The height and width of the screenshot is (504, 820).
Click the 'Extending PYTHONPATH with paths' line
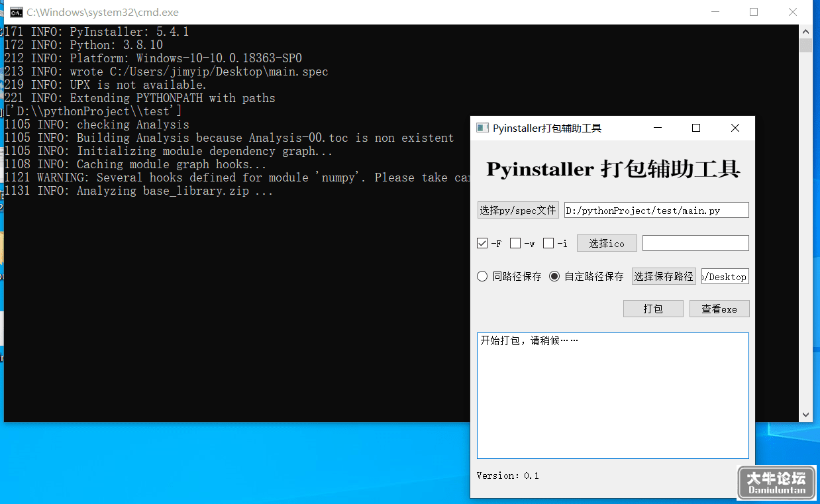tap(140, 98)
